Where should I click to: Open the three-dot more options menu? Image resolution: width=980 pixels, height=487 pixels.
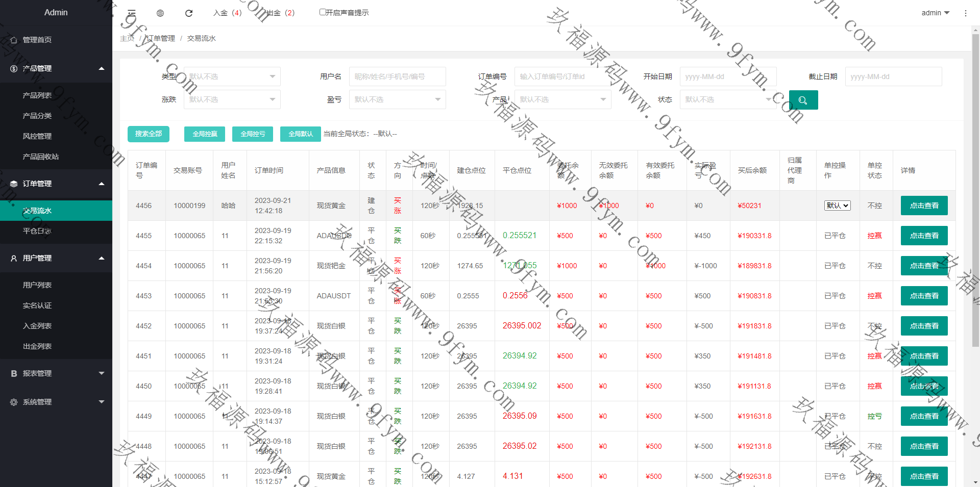[x=965, y=13]
